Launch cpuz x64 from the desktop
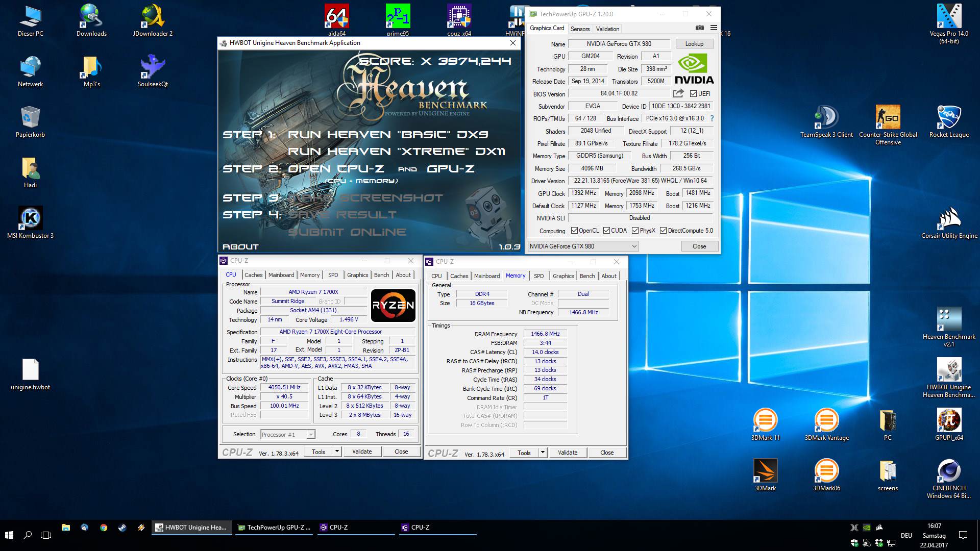The width and height of the screenshot is (980, 551). click(x=459, y=19)
